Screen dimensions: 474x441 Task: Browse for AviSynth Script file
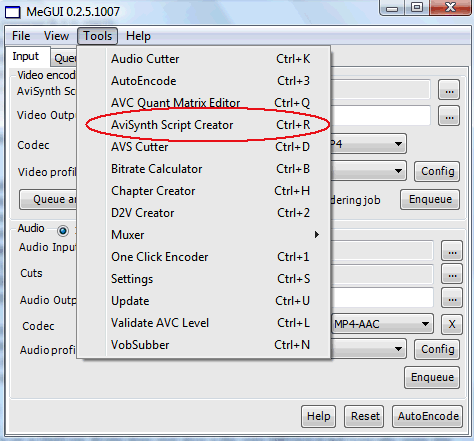click(x=449, y=90)
